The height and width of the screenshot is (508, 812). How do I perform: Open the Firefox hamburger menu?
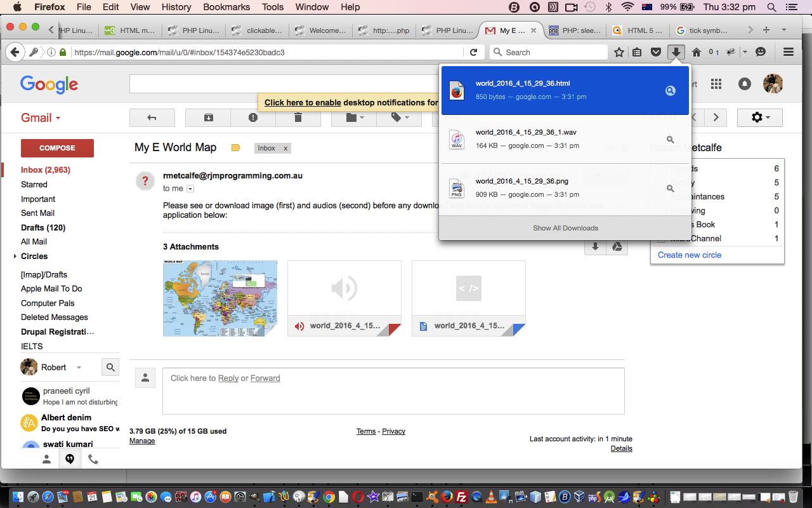click(x=789, y=52)
